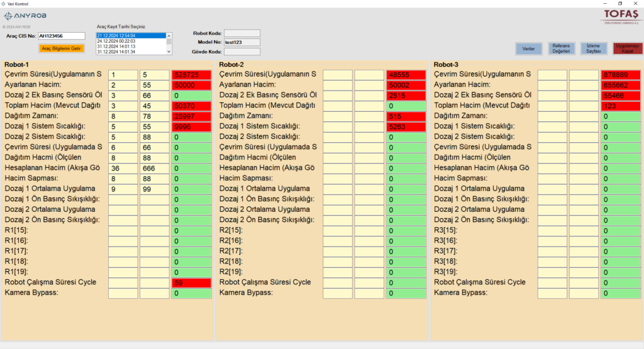Screen dimensions: 644x349
Task: Click the Robot Kodu field
Action: click(x=241, y=33)
